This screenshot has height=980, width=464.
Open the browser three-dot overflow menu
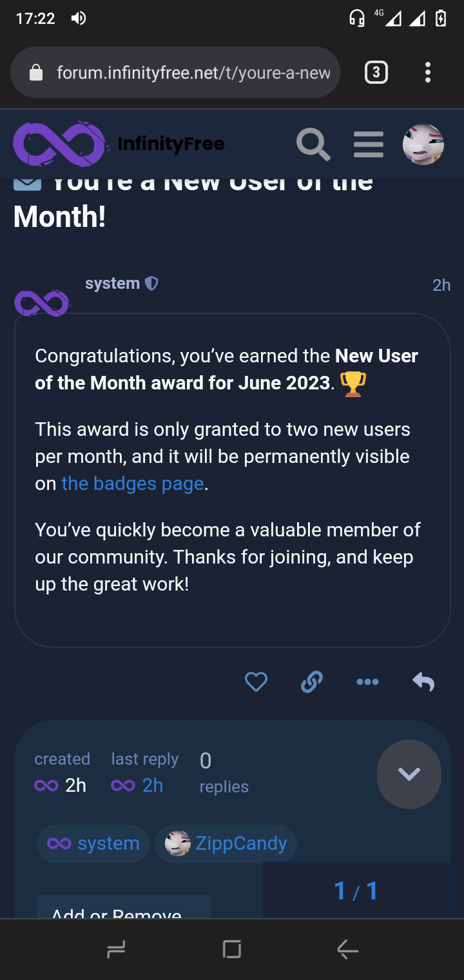click(427, 72)
